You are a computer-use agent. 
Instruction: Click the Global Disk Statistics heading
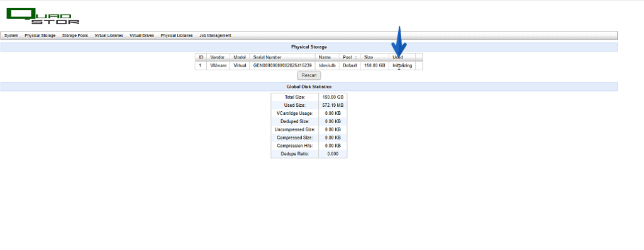309,87
